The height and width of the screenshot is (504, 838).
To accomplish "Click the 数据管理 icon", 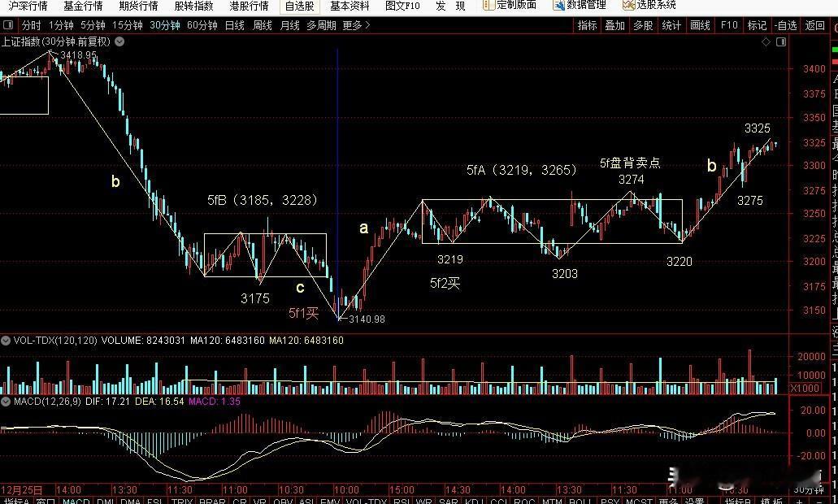I will pos(558,6).
